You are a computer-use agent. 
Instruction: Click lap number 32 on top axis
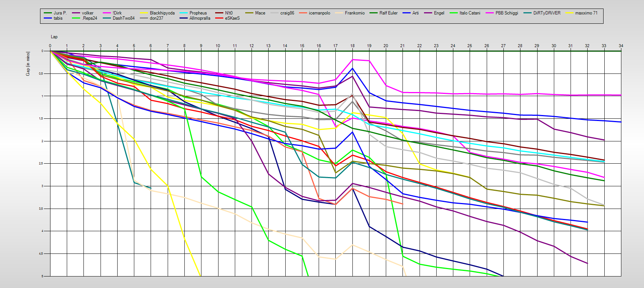(x=587, y=46)
